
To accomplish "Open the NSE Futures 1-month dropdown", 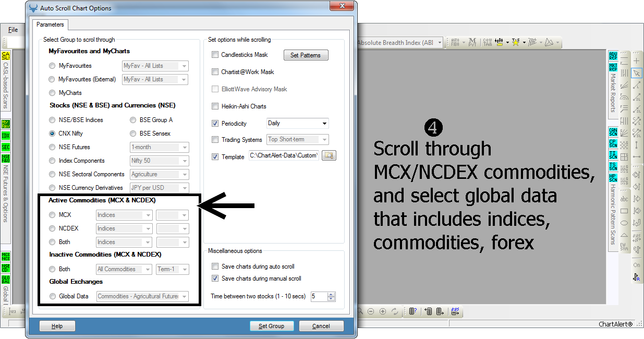I will (159, 147).
